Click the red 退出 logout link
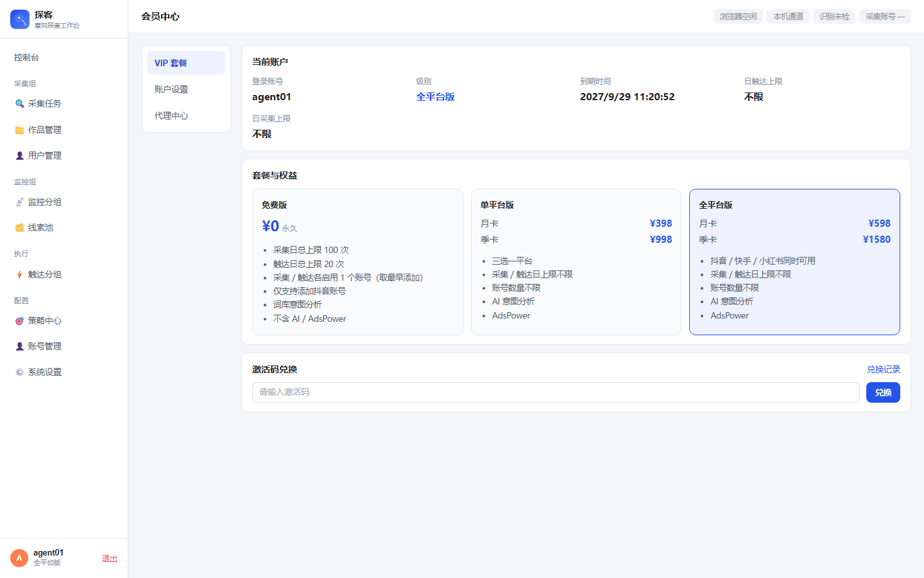This screenshot has width=924, height=578. (110, 559)
